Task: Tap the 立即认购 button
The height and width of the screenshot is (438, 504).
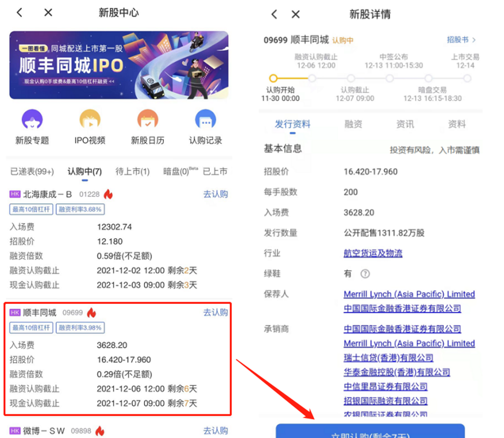Action: 370,431
